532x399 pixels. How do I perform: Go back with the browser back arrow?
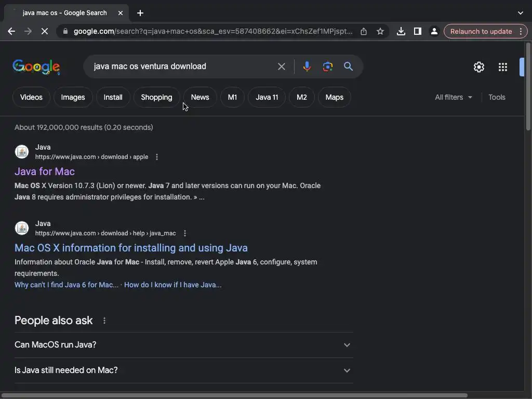point(11,32)
